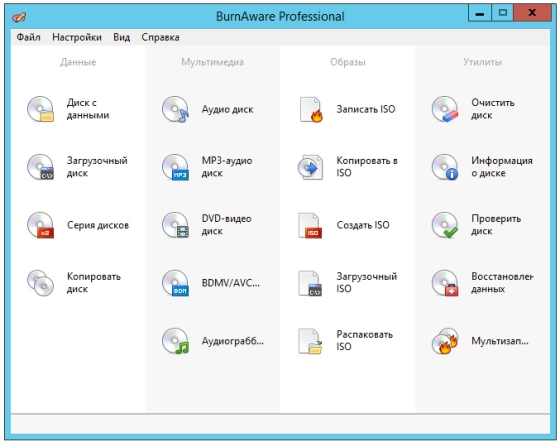The height and width of the screenshot is (442, 560).
Task: Click the Мультимедиа column heading
Action: pos(212,62)
